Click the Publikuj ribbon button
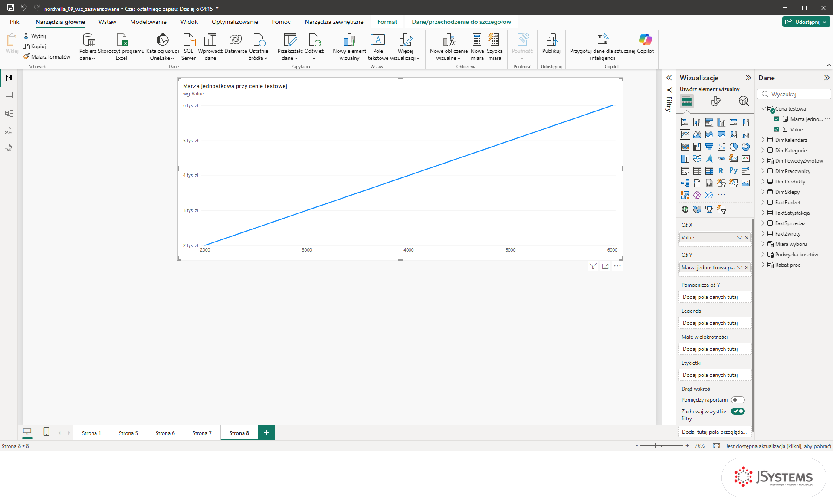 tap(551, 43)
